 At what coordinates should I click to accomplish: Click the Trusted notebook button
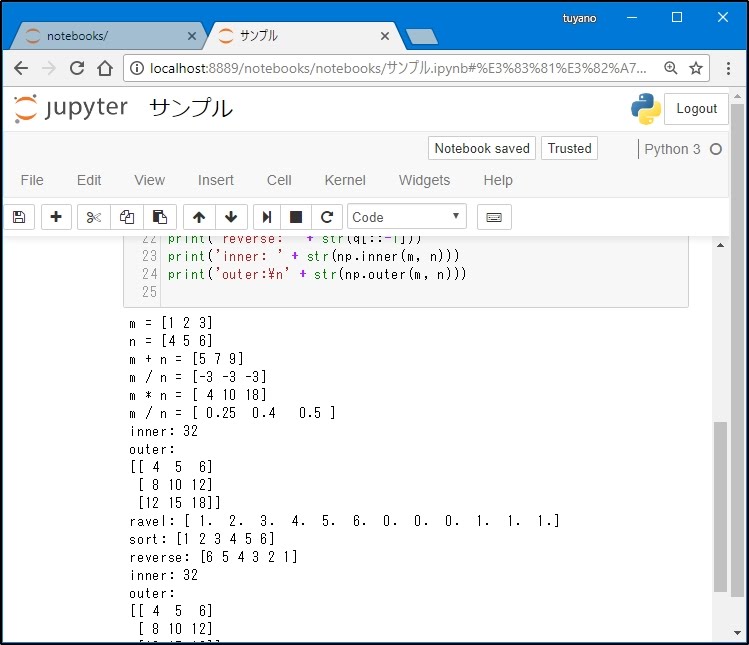click(569, 148)
